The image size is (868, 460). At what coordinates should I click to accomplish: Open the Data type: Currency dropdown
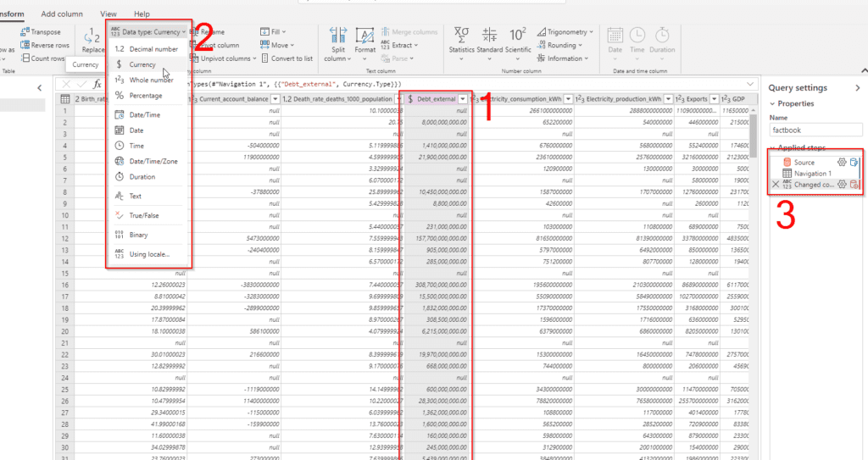click(149, 32)
